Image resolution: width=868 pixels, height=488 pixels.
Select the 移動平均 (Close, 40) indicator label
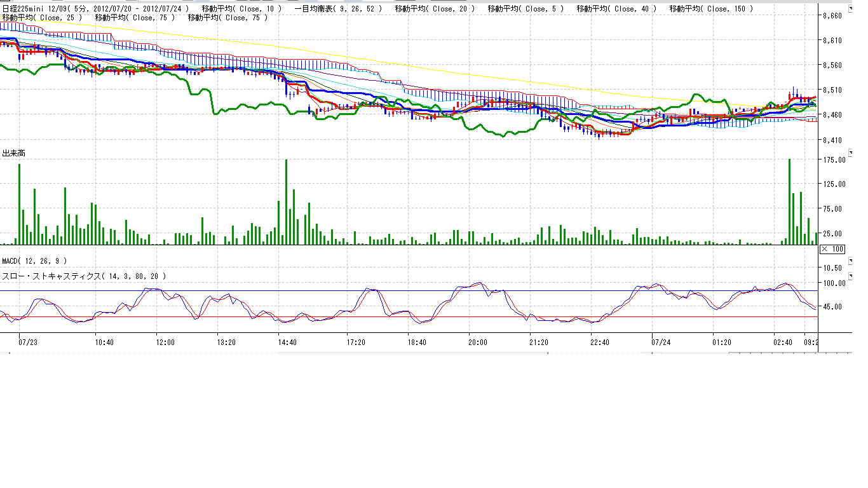[x=616, y=9]
